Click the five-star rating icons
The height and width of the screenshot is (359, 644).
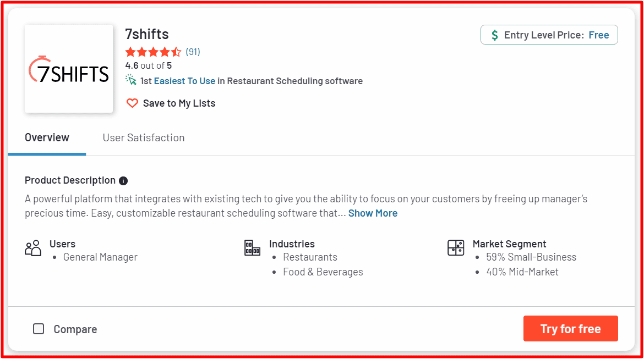(x=153, y=52)
